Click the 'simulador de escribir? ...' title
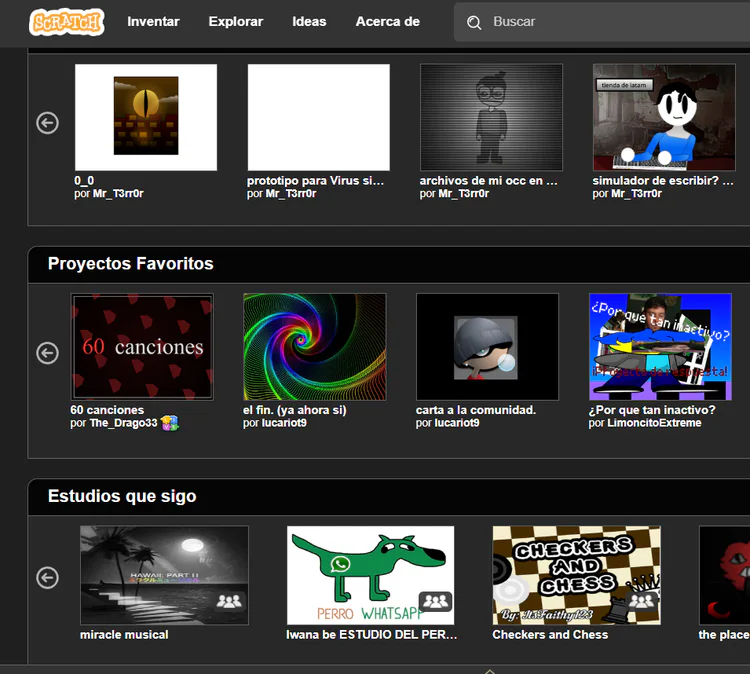This screenshot has height=674, width=750. [x=663, y=181]
